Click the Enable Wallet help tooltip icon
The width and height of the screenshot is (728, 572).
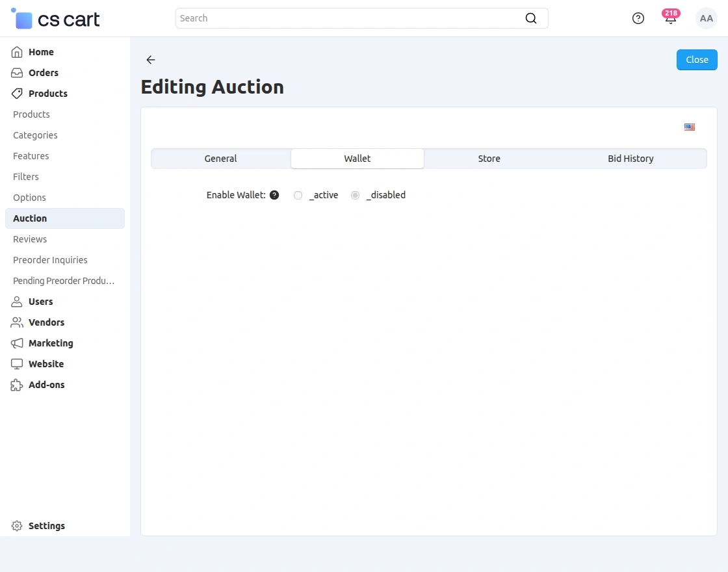click(x=274, y=194)
